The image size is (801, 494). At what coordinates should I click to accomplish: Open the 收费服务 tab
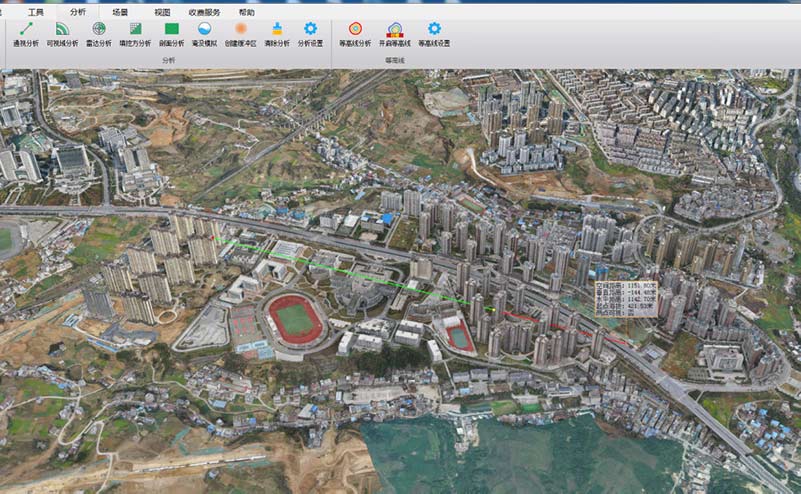click(x=204, y=12)
